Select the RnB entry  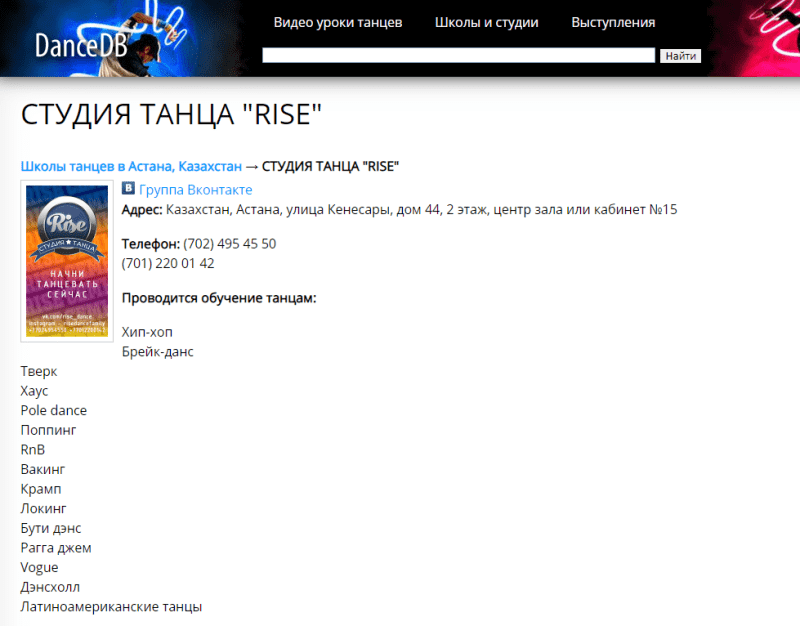(33, 449)
